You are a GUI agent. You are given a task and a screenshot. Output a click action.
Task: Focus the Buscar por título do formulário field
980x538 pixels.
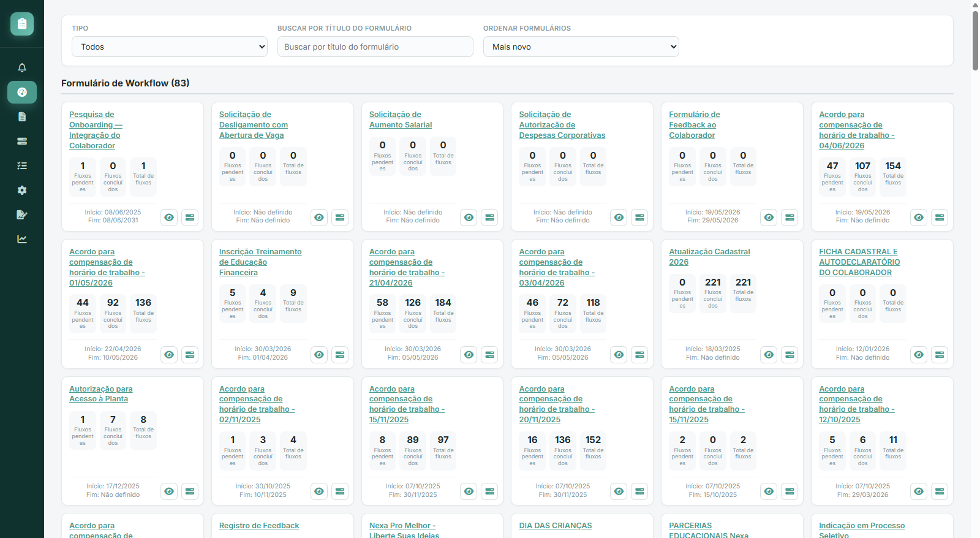(375, 47)
